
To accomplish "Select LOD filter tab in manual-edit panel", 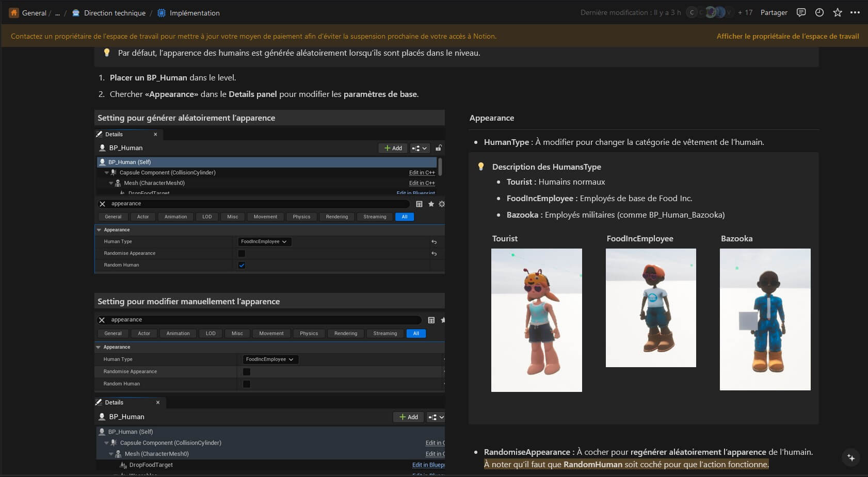I will pyautogui.click(x=211, y=333).
